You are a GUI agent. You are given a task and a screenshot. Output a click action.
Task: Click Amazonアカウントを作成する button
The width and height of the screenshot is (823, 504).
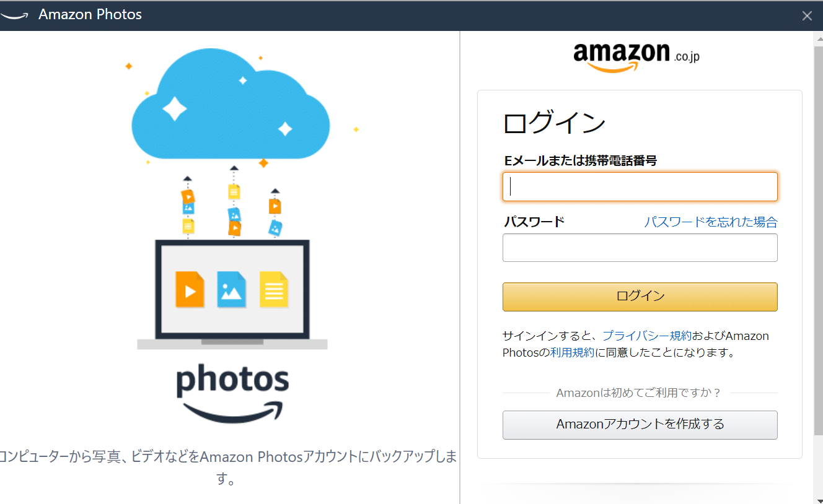640,425
